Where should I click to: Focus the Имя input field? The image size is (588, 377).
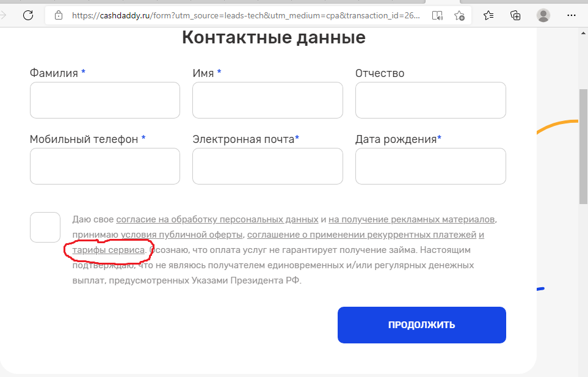(268, 100)
